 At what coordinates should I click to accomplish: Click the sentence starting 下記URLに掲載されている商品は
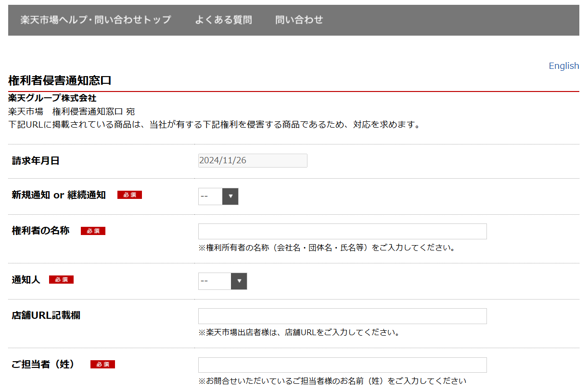(215, 125)
